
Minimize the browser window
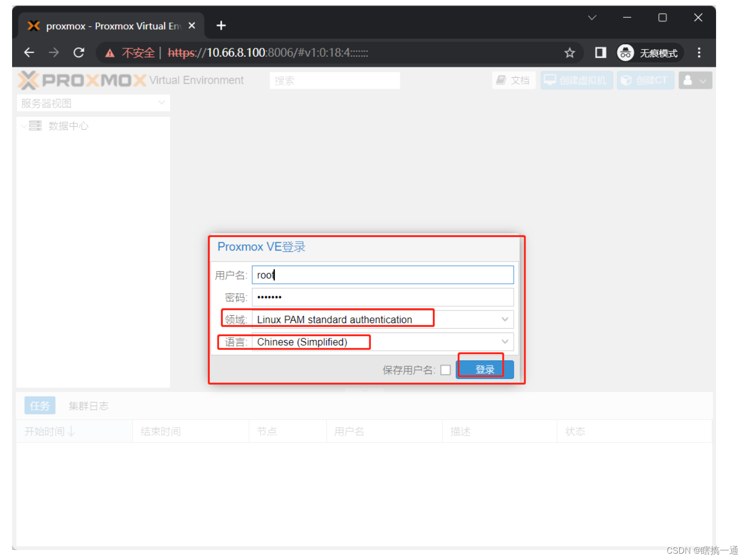click(x=627, y=17)
